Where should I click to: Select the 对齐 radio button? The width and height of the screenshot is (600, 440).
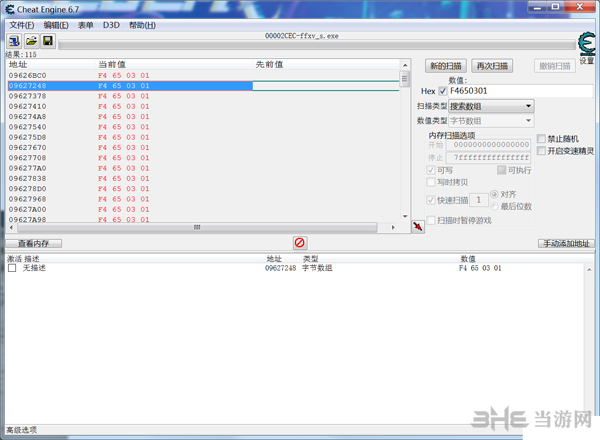[x=494, y=194]
